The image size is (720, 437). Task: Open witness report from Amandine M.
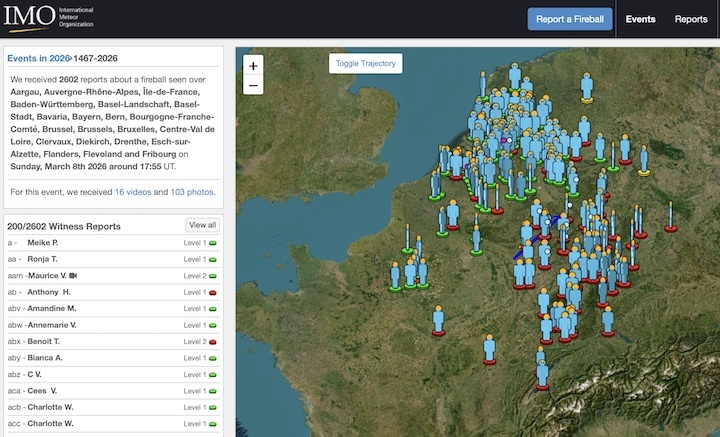[x=51, y=309]
